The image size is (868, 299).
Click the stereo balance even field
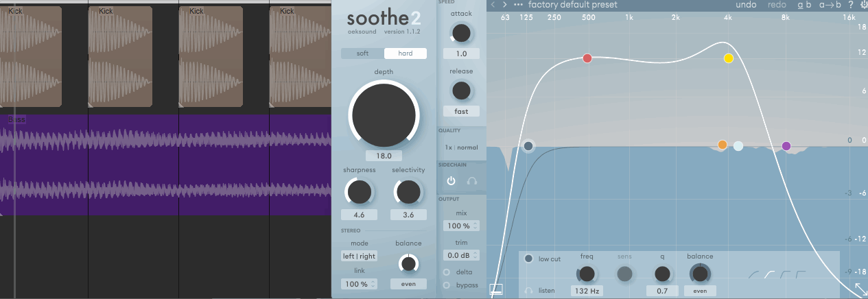click(x=408, y=284)
